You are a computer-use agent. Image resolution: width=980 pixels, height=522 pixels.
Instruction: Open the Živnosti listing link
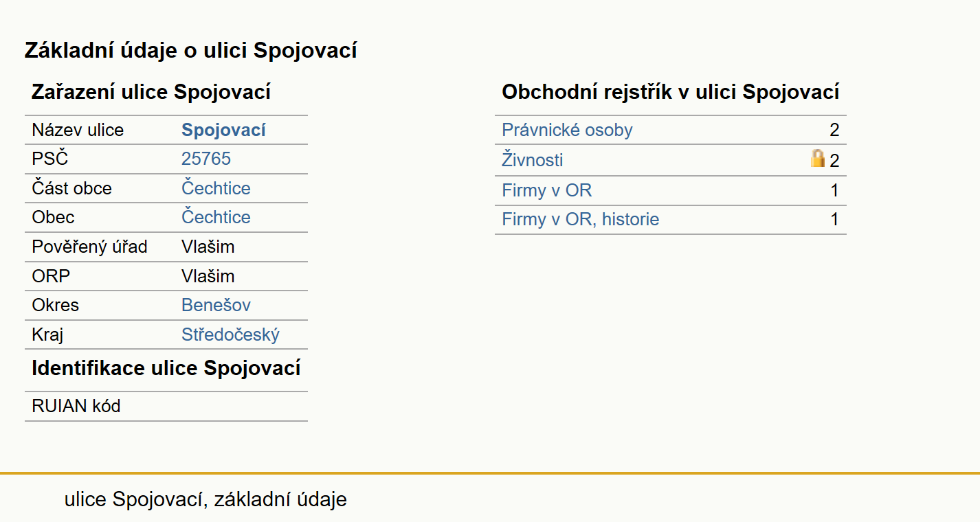(533, 160)
